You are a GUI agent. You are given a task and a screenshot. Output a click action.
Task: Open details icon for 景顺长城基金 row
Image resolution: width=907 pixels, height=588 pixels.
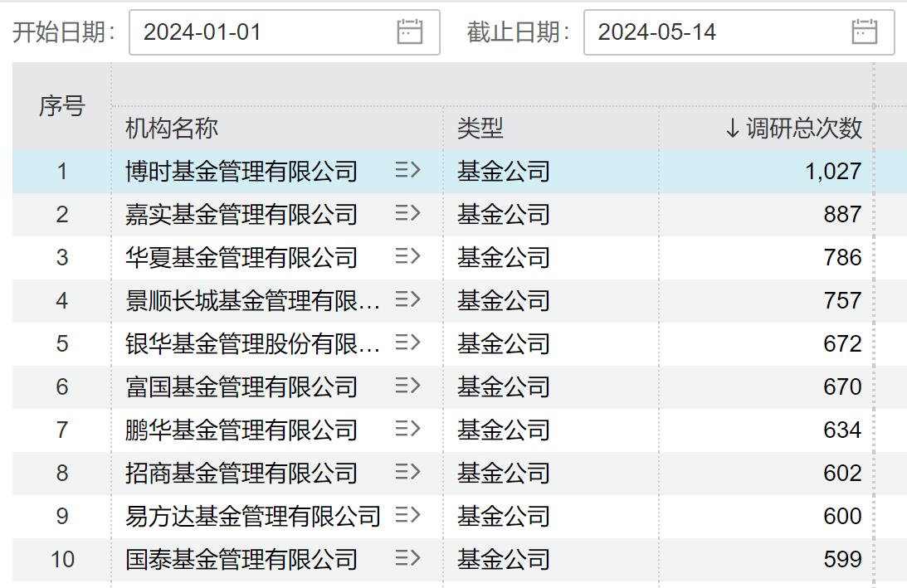point(407,299)
